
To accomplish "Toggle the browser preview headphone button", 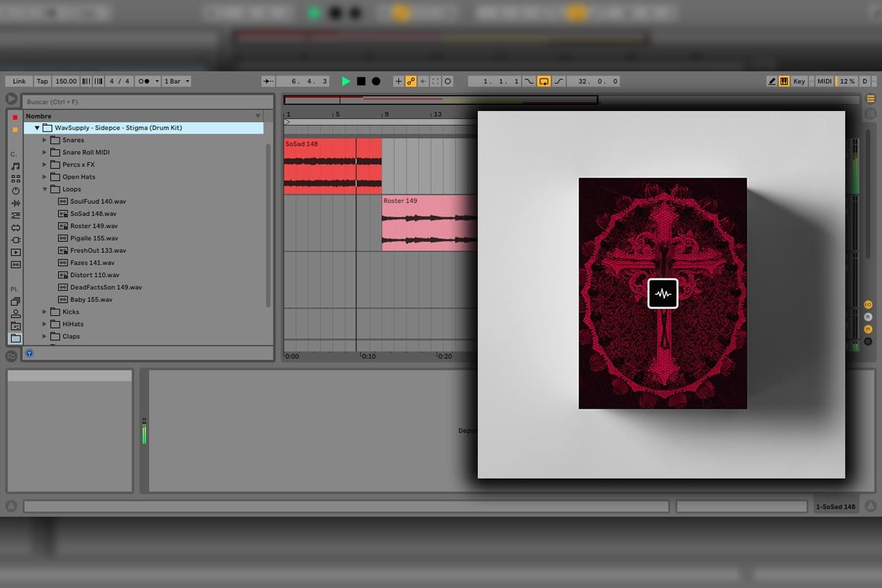I will click(29, 354).
